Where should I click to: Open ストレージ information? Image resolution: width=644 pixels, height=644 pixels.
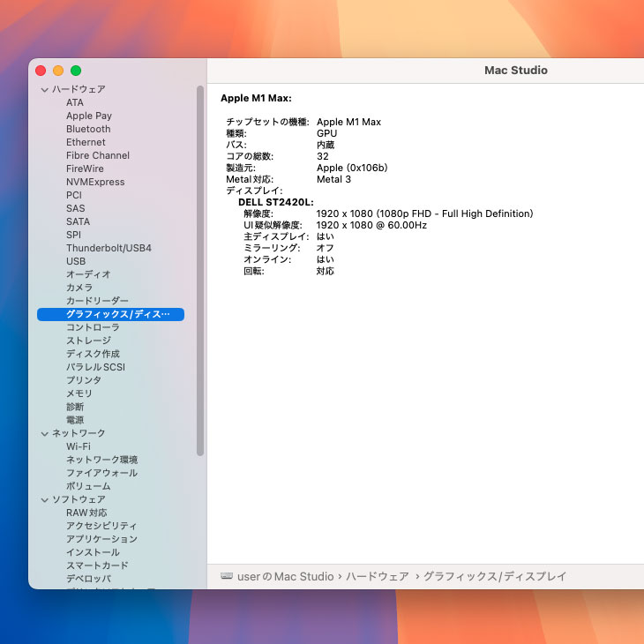pos(89,341)
